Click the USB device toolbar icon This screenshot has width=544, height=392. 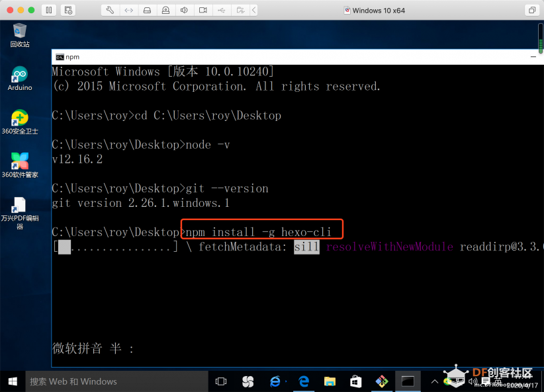point(221,10)
